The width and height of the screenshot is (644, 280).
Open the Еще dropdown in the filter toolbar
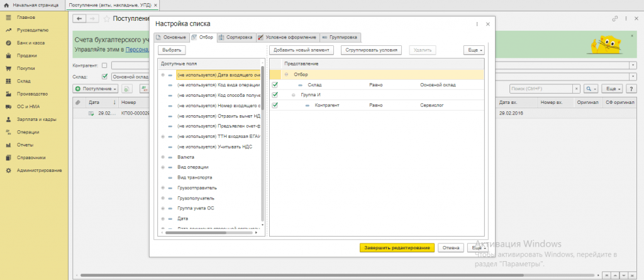[x=474, y=50]
